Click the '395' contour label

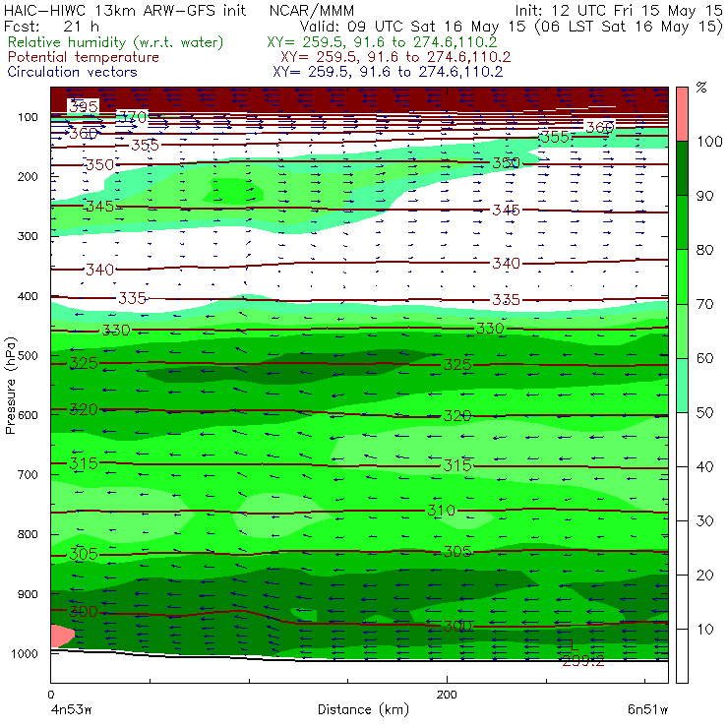point(83,106)
